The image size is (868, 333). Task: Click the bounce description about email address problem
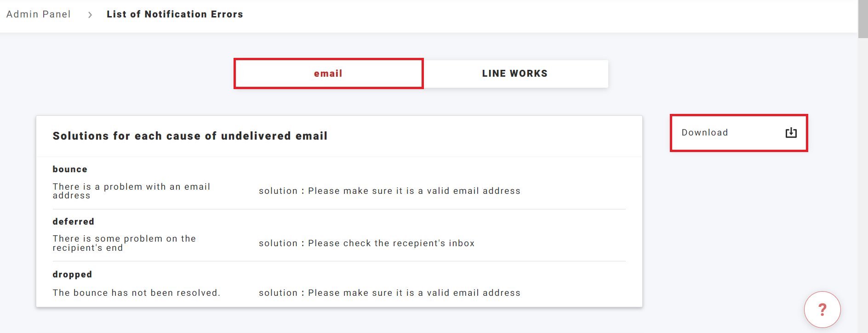(131, 191)
